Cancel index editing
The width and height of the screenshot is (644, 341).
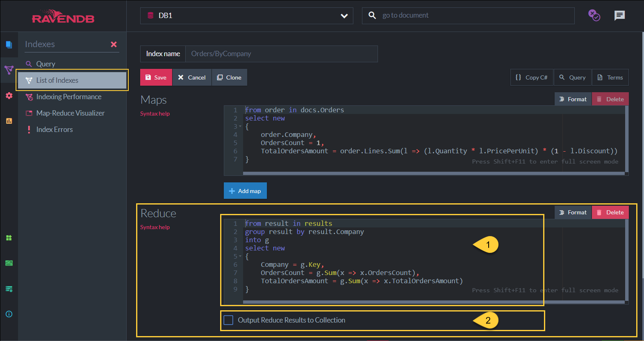[x=192, y=77]
